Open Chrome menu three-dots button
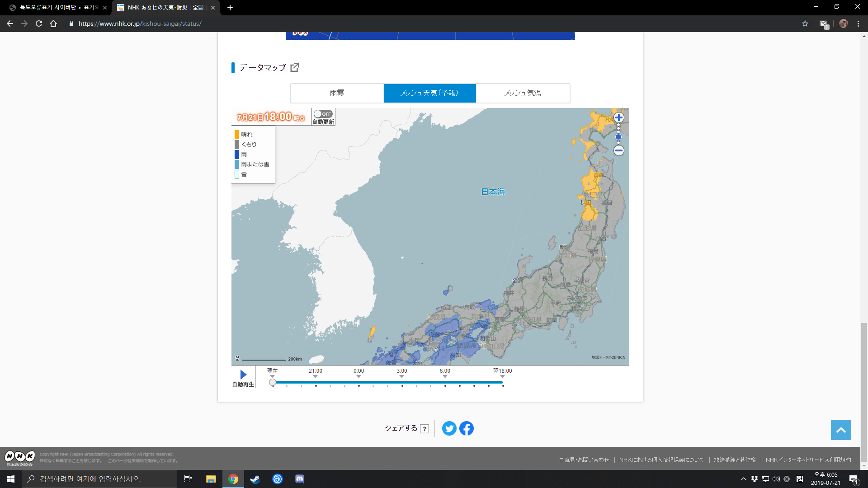Image resolution: width=868 pixels, height=488 pixels. pos(859,23)
